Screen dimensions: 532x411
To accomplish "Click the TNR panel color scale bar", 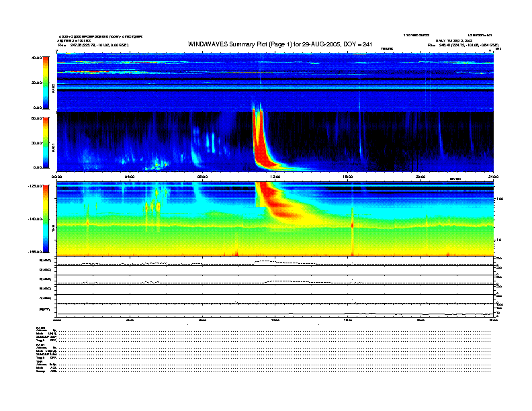I will [x=46, y=219].
